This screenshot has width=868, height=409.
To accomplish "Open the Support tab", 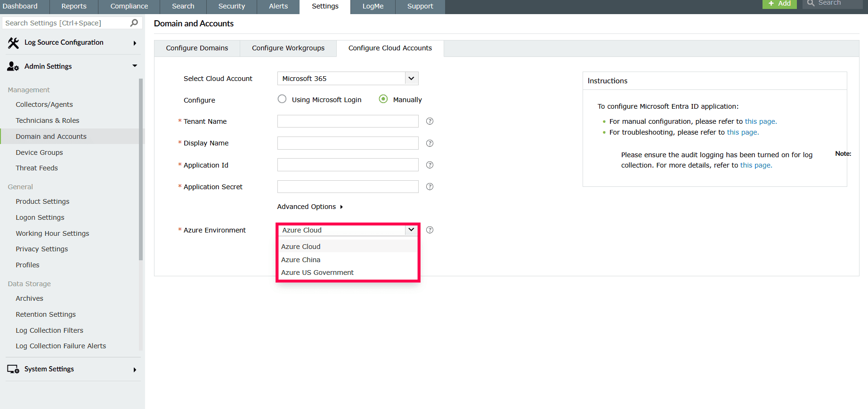I will (x=420, y=7).
